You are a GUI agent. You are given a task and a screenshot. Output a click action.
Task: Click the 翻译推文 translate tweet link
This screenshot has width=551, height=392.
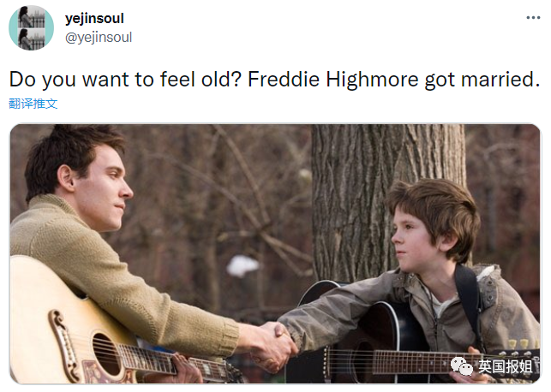[33, 104]
